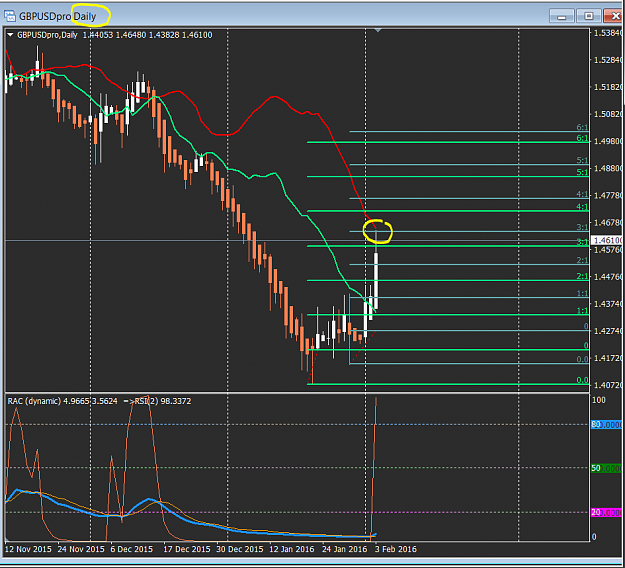The width and height of the screenshot is (625, 568).
Task: Click the 1.4374 price axis label
Action: 608,304
